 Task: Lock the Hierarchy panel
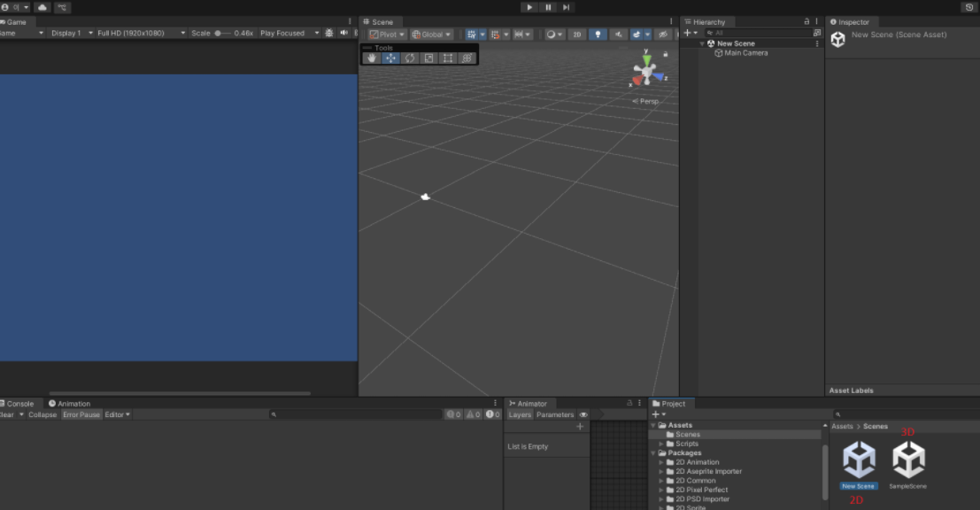pos(806,21)
